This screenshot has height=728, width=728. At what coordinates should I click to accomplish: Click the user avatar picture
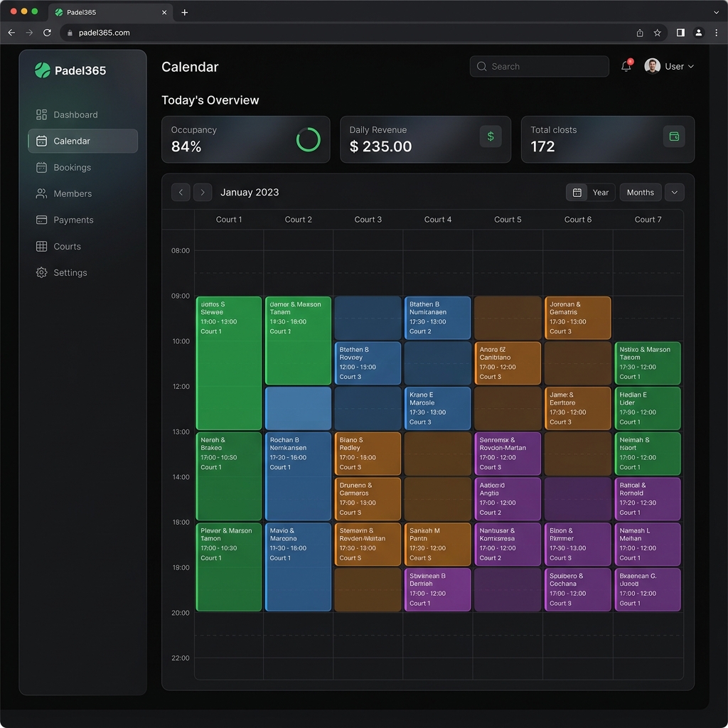pyautogui.click(x=652, y=66)
